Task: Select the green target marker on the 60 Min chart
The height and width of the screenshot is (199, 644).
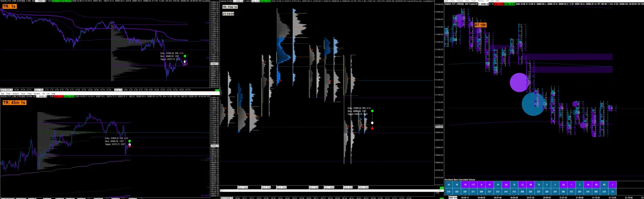Action: coord(129,141)
